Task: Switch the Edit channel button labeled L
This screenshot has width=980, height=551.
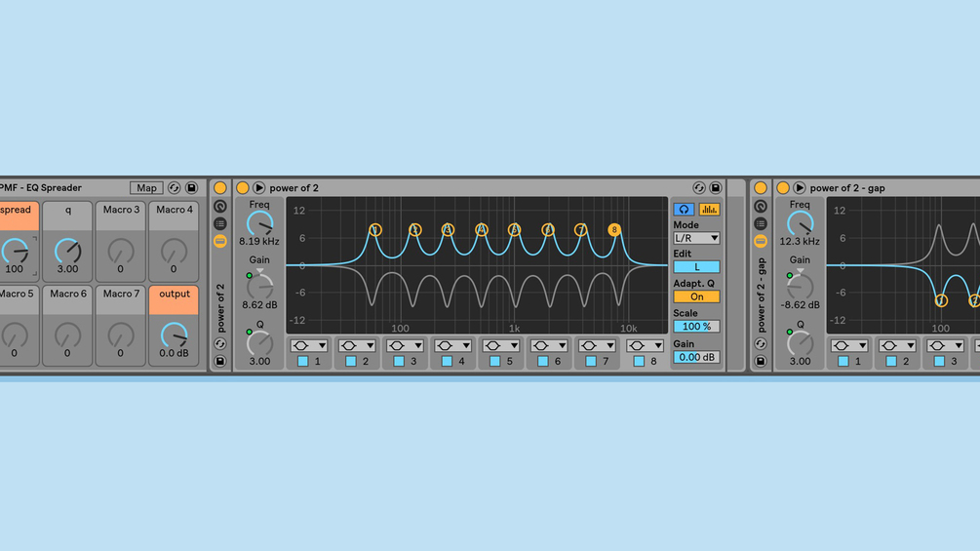Action: (x=696, y=267)
